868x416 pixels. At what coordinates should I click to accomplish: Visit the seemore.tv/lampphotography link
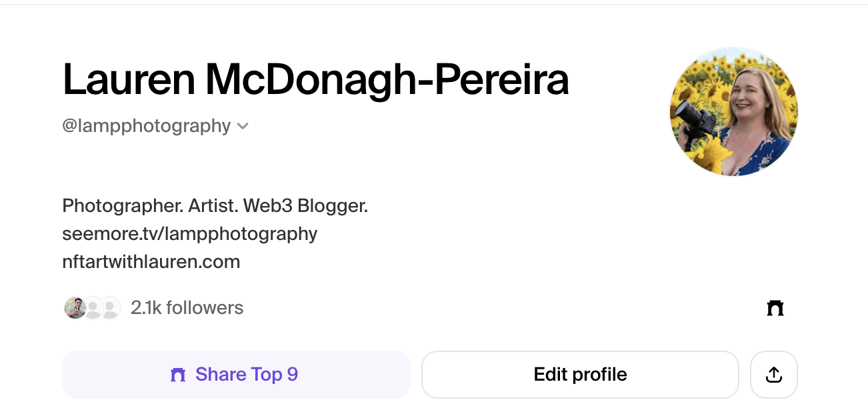coord(189,234)
